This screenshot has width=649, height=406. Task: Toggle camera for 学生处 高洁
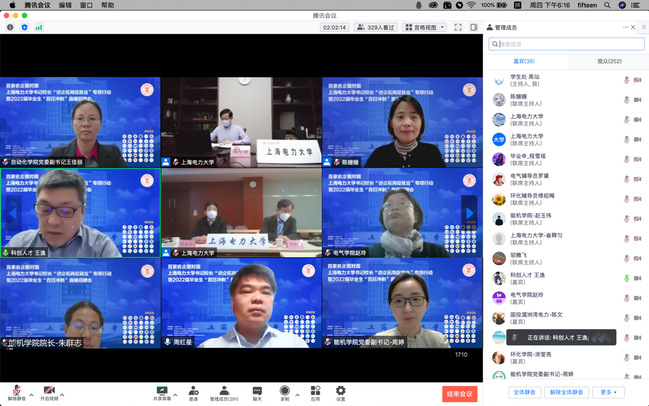(x=637, y=80)
